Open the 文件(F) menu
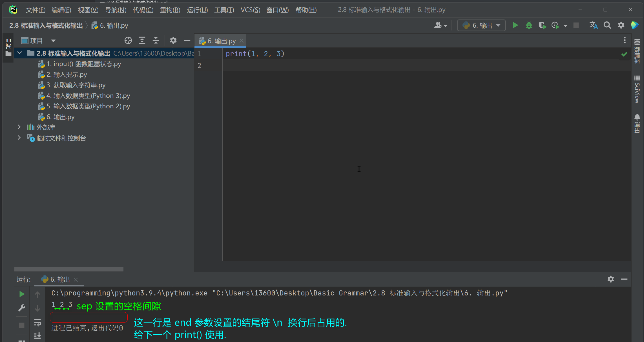 pyautogui.click(x=36, y=10)
